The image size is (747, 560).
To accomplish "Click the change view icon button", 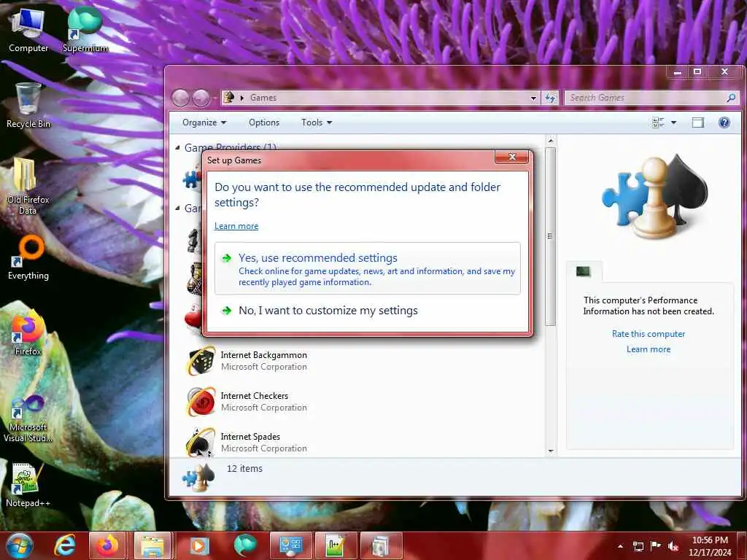I will pos(658,122).
